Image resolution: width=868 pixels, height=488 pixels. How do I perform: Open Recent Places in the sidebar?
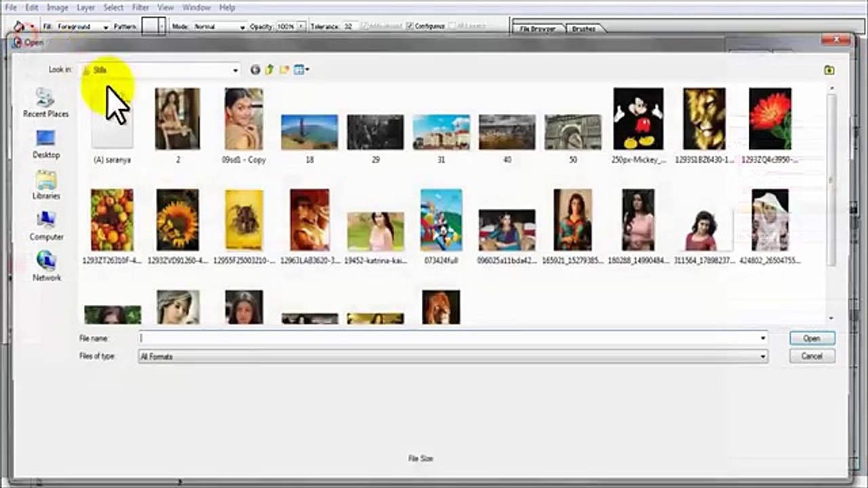click(x=45, y=103)
